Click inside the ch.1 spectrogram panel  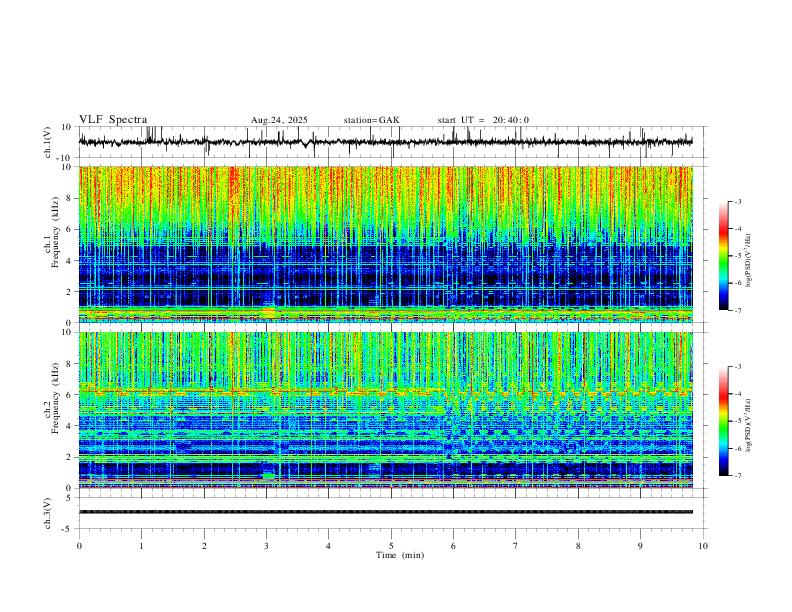pos(385,244)
